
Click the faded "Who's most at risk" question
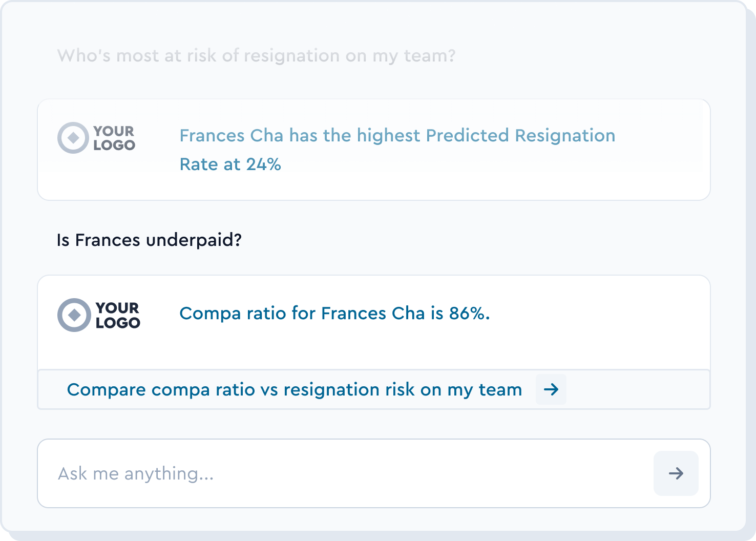point(256,55)
